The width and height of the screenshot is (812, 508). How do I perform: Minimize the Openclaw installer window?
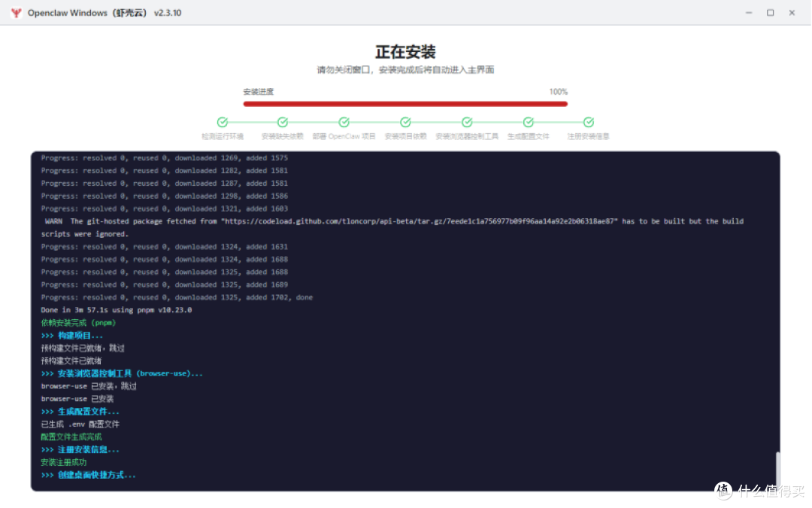coord(749,13)
